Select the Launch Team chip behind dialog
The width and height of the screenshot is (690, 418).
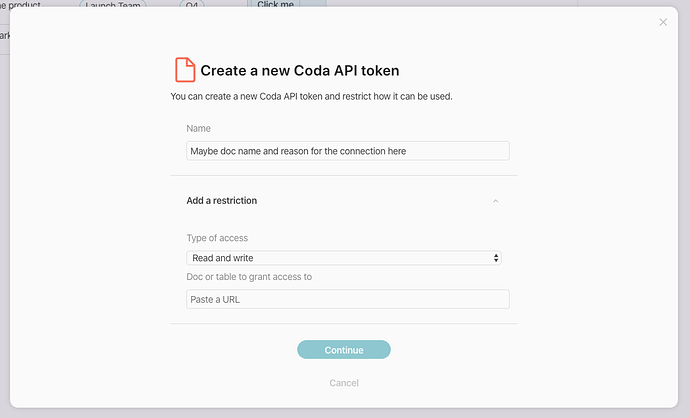click(x=112, y=4)
